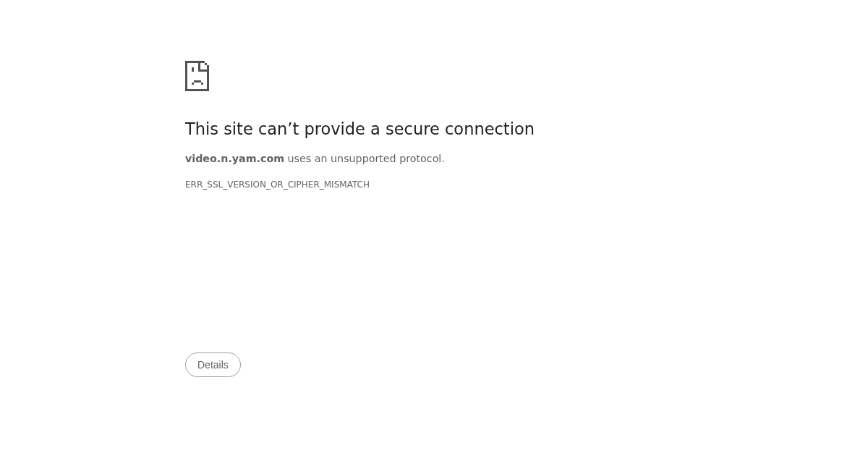Click the word "can't" in the heading
The width and height of the screenshot is (868, 456).
[278, 129]
